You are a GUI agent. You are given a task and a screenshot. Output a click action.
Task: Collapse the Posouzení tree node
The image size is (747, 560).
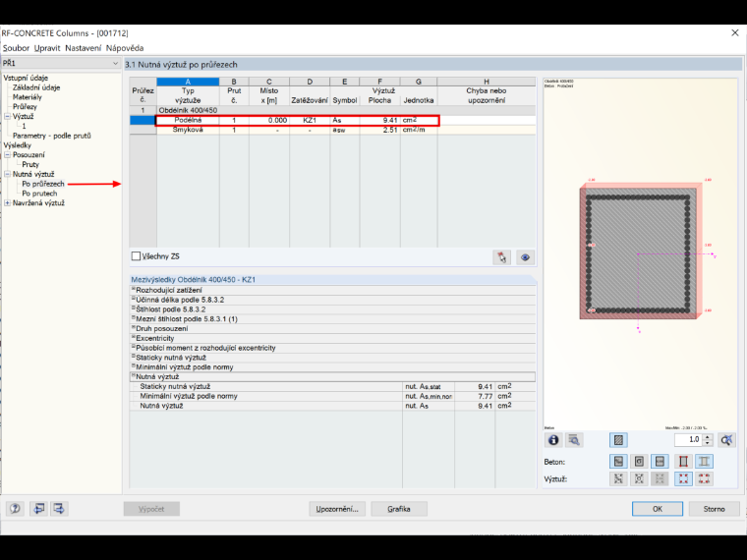[x=7, y=155]
